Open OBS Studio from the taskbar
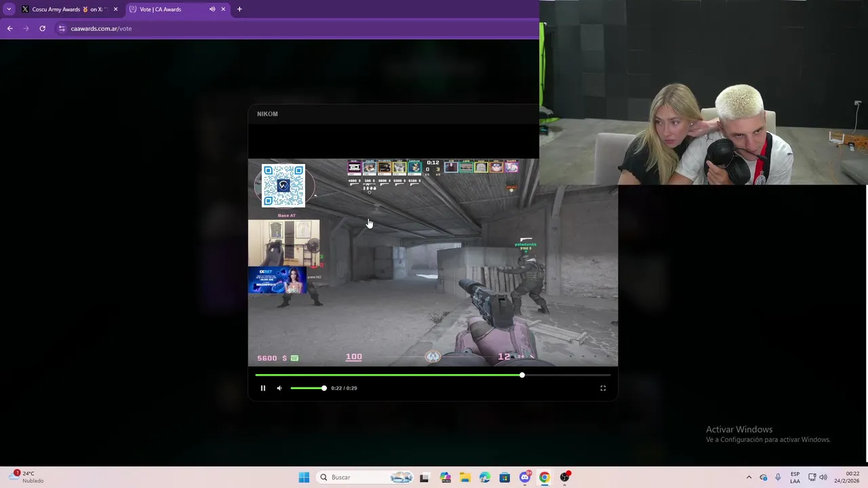The height and width of the screenshot is (488, 868). tap(564, 477)
